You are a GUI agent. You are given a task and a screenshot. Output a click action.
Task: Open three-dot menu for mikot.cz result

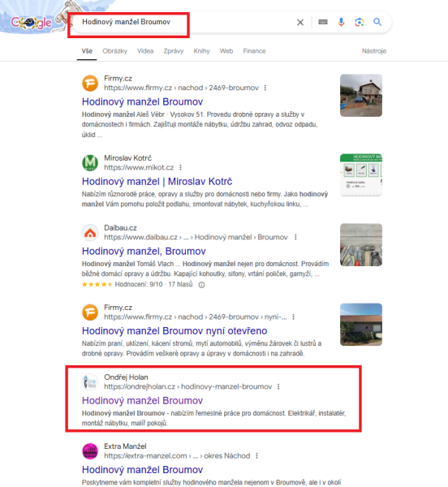tap(180, 168)
